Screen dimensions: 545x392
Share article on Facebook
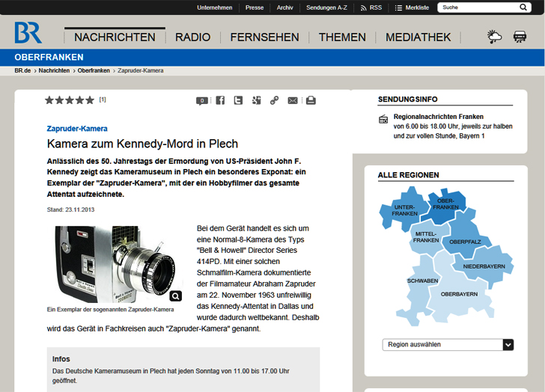point(220,100)
